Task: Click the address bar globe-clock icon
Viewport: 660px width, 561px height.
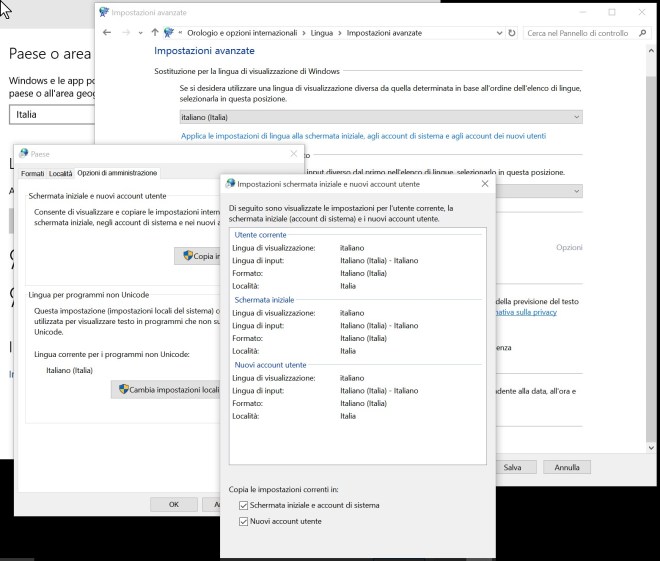Action: (169, 32)
